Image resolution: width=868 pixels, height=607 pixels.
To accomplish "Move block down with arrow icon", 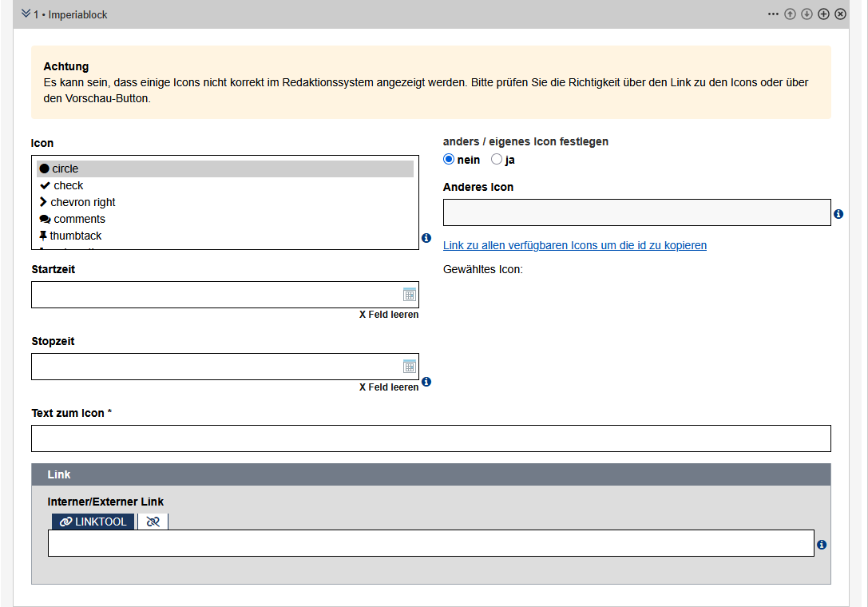I will click(807, 14).
